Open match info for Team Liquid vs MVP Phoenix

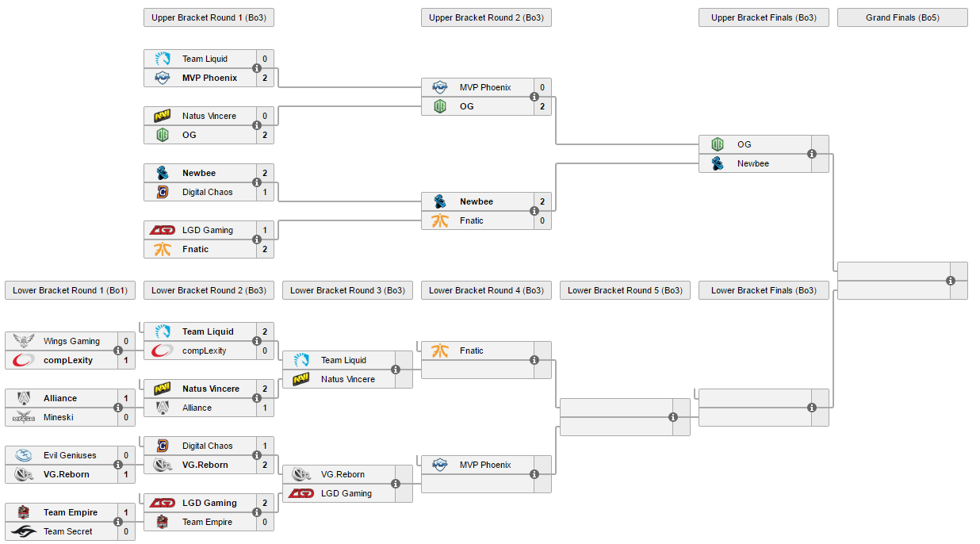257,68
